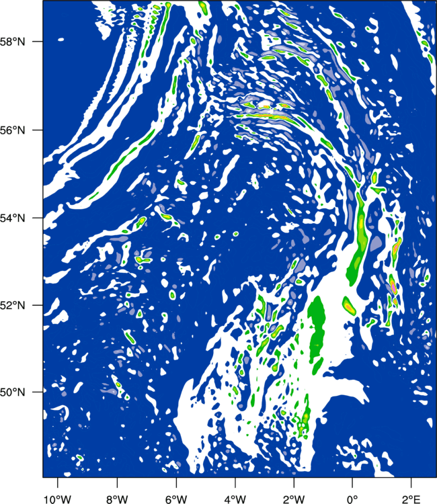
Task: Click the 6°W longitude label
Action: coord(176,499)
